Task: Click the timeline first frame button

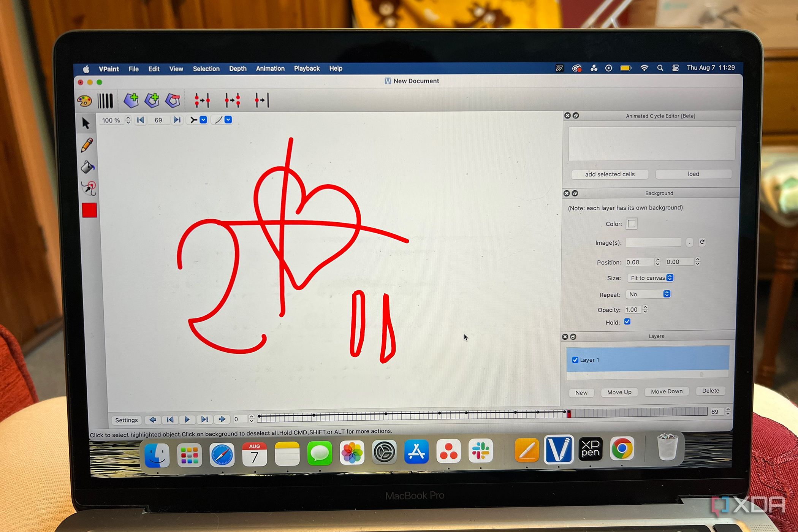Action: point(170,420)
